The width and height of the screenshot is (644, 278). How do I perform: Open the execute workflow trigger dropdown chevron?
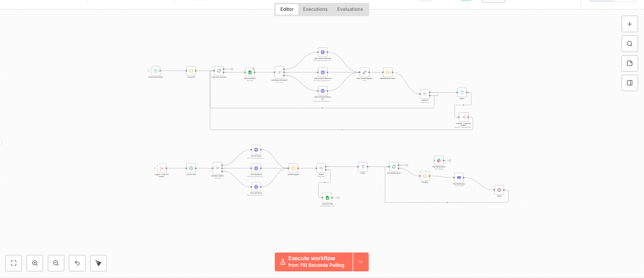pos(361,262)
